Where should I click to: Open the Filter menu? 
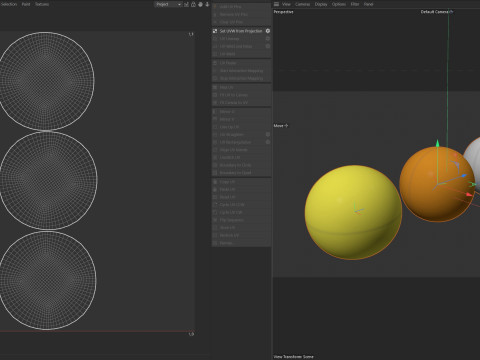coord(355,4)
